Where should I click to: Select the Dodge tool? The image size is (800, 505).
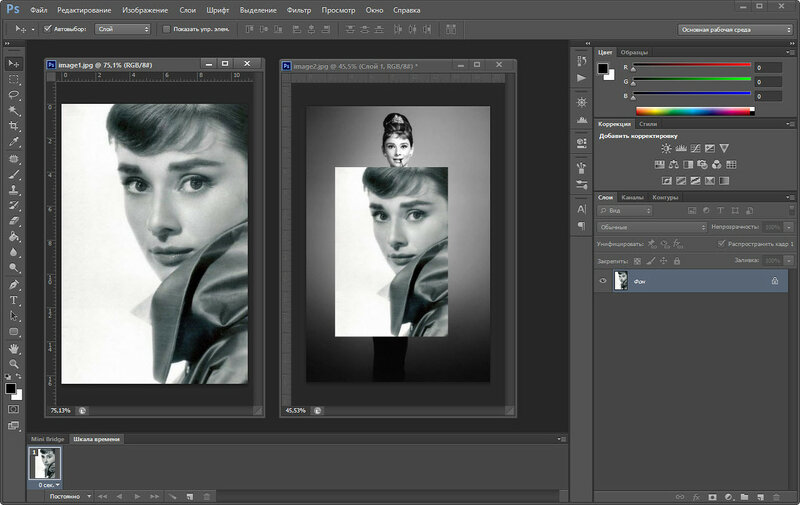13,268
